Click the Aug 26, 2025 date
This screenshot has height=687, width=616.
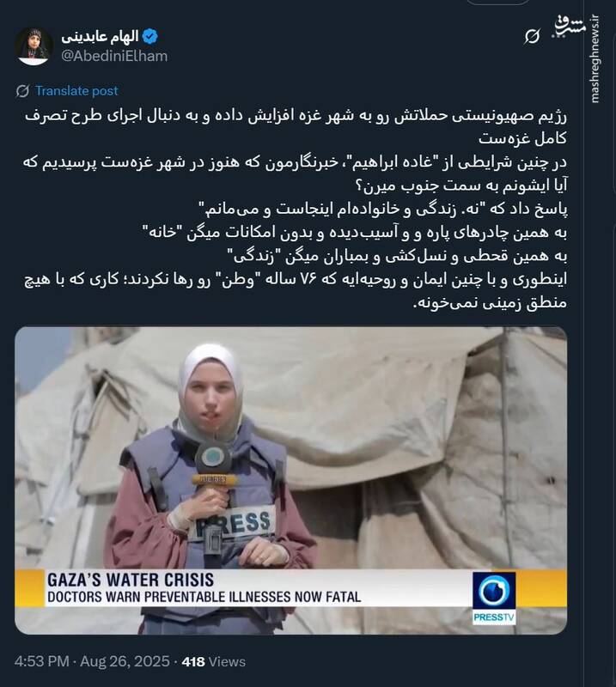click(x=125, y=661)
